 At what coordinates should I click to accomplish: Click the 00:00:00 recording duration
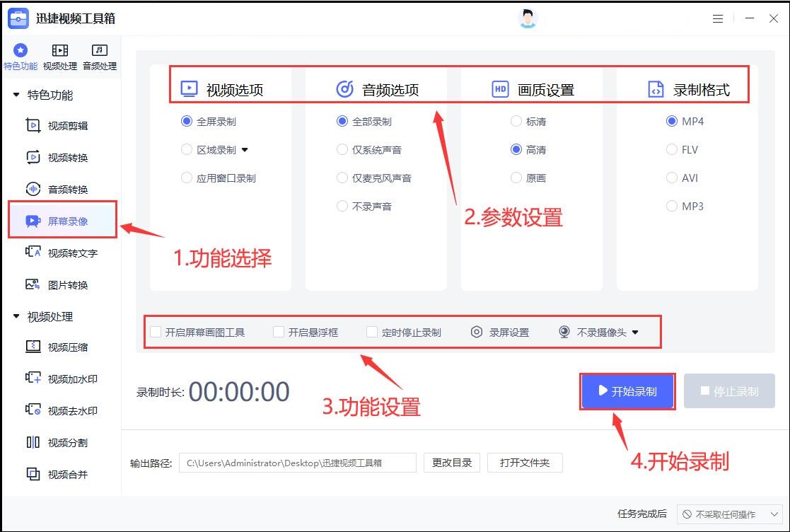[x=239, y=391]
